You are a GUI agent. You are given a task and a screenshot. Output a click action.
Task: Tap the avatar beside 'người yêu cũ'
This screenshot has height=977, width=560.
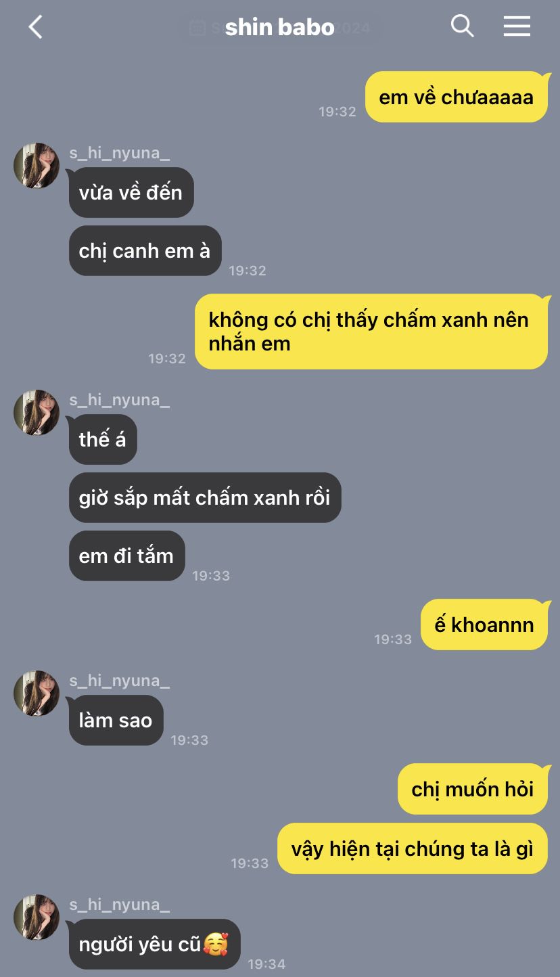coord(37,917)
